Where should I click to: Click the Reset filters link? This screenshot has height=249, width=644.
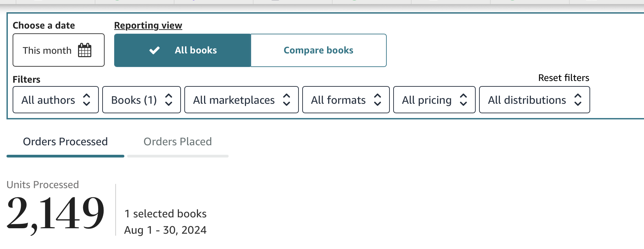(564, 78)
